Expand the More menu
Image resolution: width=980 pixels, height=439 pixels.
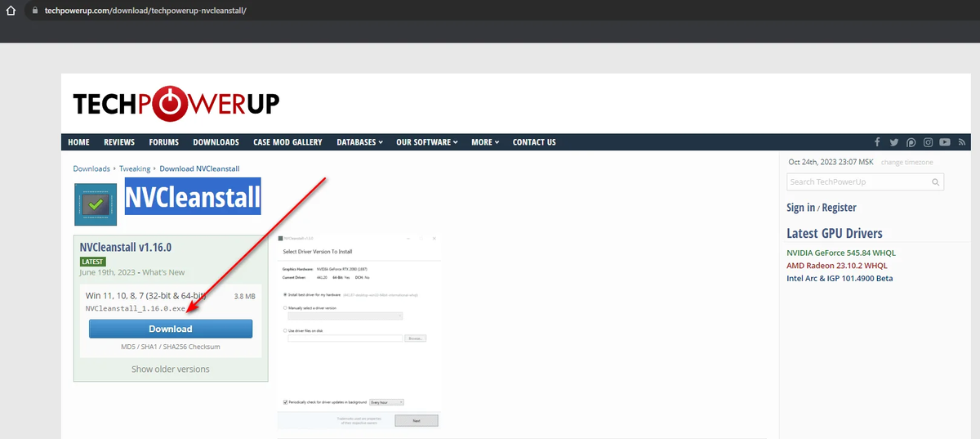tap(485, 142)
